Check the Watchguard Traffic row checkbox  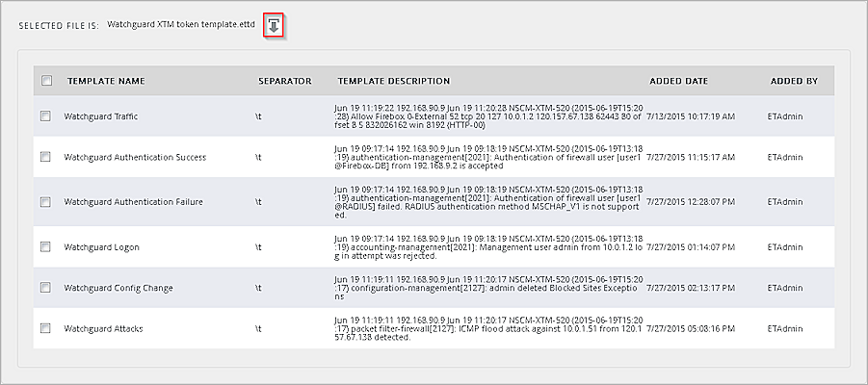click(x=45, y=116)
